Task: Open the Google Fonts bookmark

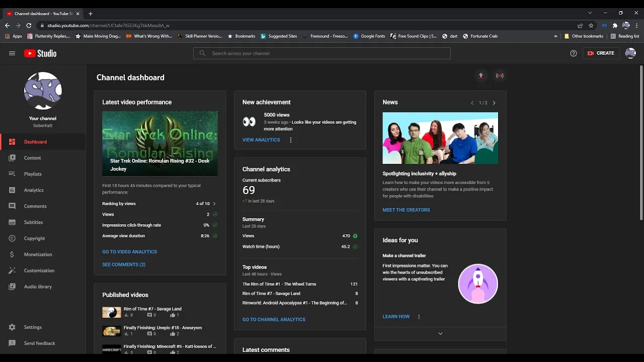Action: click(x=369, y=36)
